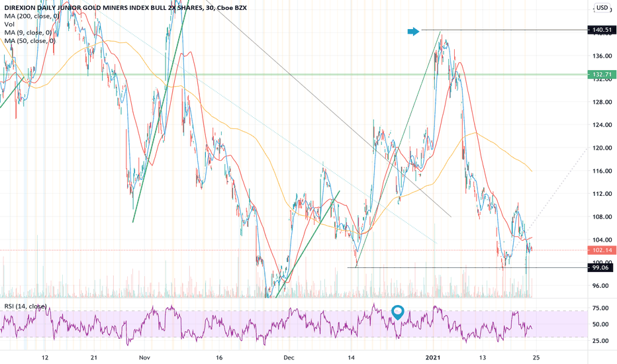Click the red 102.14 current price label
Viewport: 617px width, 364px height.
(x=602, y=250)
